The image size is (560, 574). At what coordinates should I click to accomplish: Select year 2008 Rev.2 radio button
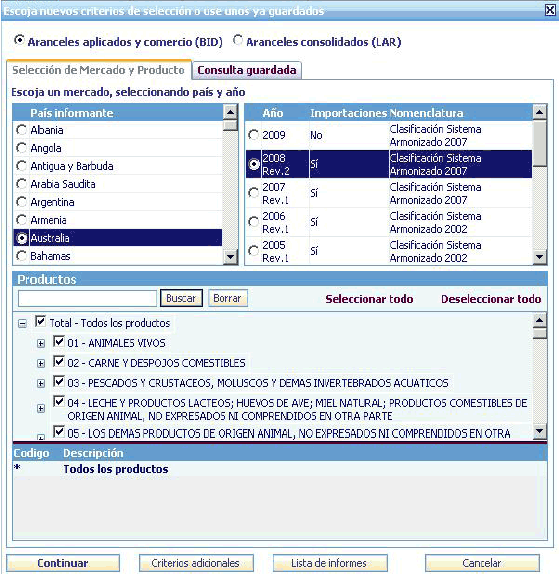[253, 164]
